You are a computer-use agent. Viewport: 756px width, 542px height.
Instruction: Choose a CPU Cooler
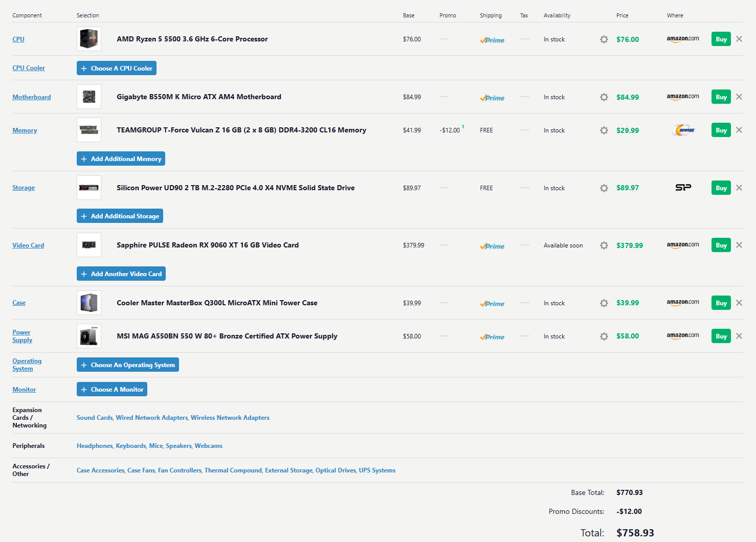pyautogui.click(x=117, y=68)
